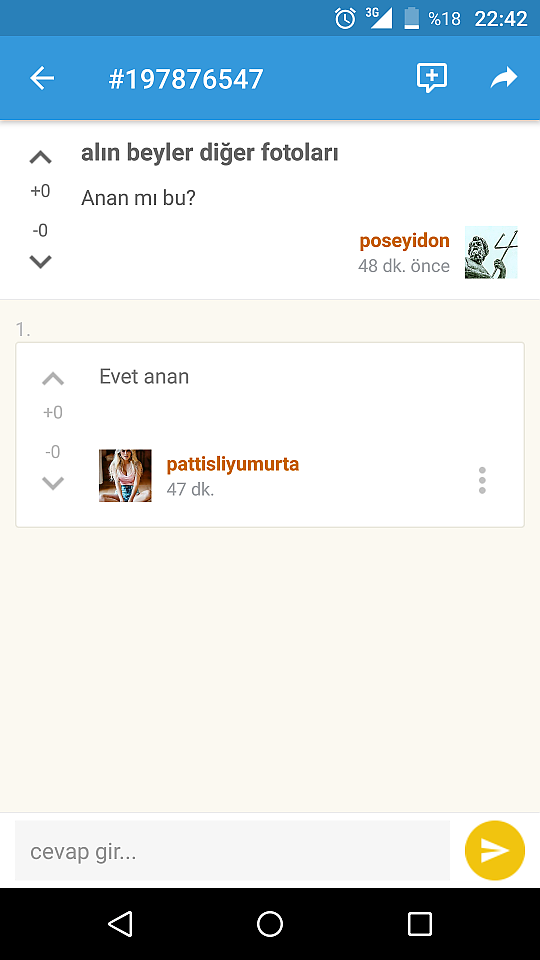540x960 pixels.
Task: Tap the alarm icon in status bar
Action: click(x=345, y=18)
